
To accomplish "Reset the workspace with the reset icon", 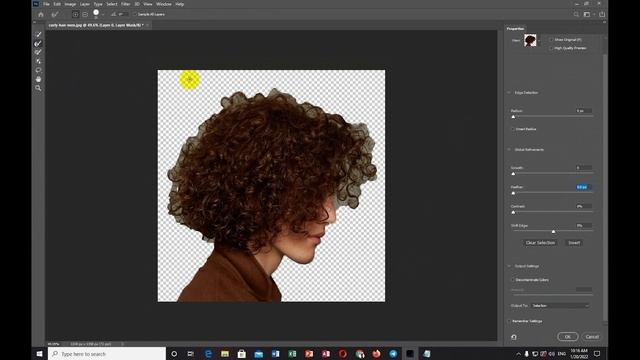I will (514, 337).
